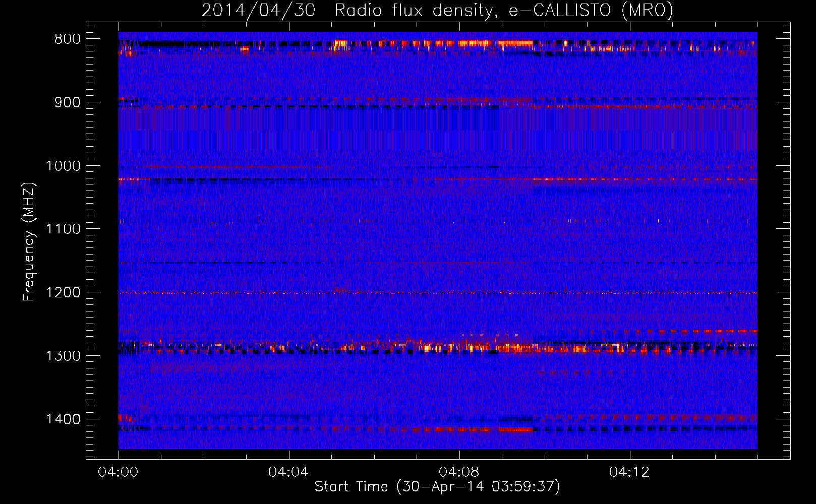
Task: Select the plot title 'Radio flux density, e-CALLISTO (MRO)'
Action: pyautogui.click(x=504, y=10)
